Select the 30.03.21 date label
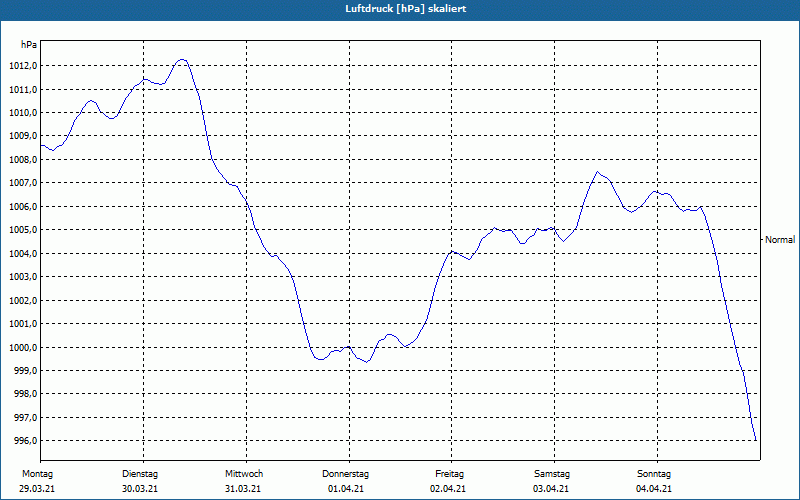 tap(140, 489)
